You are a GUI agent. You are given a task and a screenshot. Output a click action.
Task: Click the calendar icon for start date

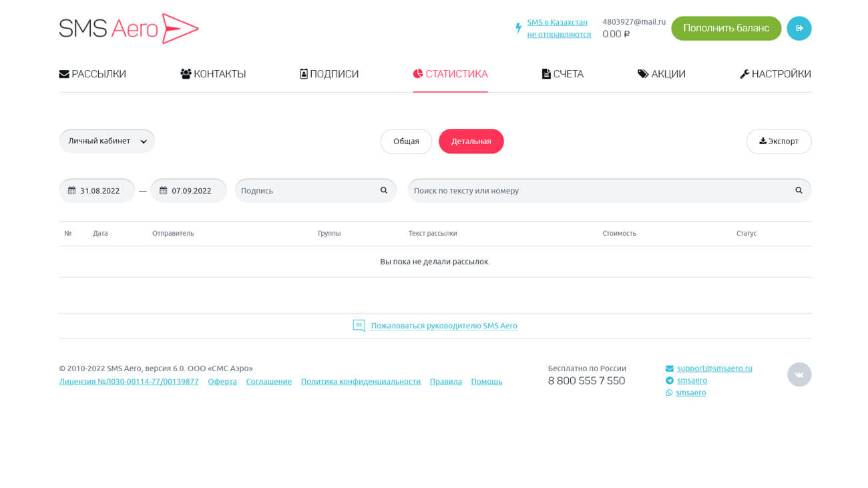point(71,190)
